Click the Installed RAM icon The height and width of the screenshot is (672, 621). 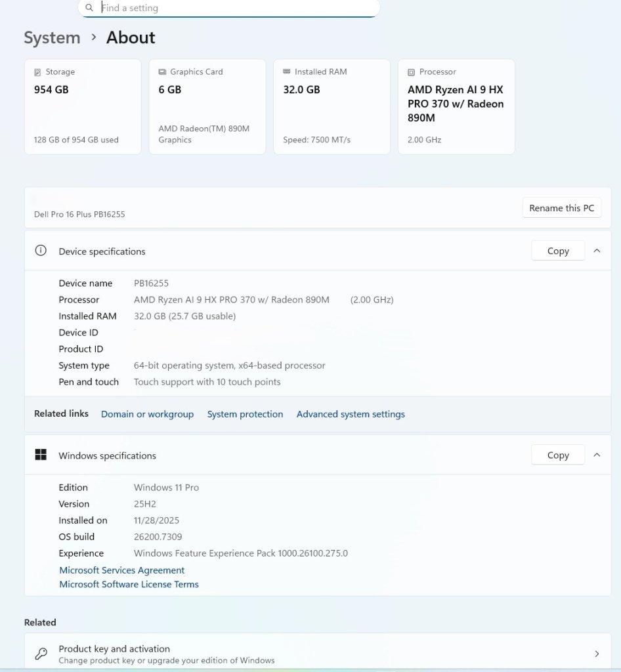coord(286,72)
